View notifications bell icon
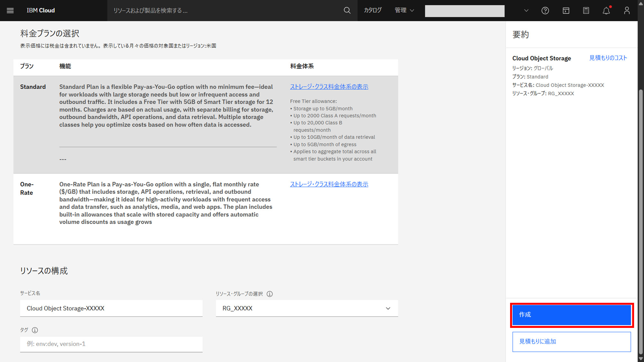Image resolution: width=644 pixels, height=362 pixels. 606,11
